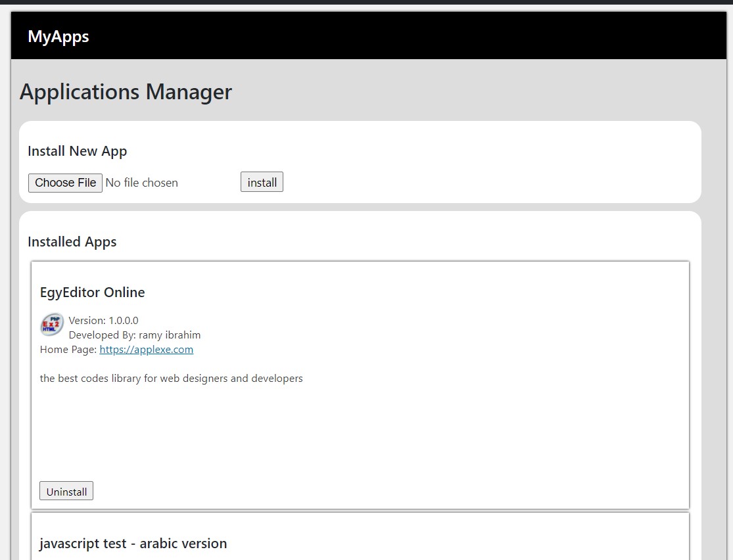Viewport: 733px width, 560px height.
Task: Click the 'best codes library' description text
Action: [x=171, y=379]
